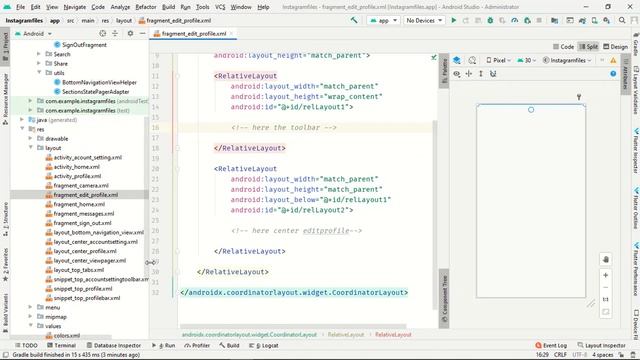Screen dimensions: 640x360
Task: Click the default margins horizontal arrows icon
Action: [x=469, y=73]
